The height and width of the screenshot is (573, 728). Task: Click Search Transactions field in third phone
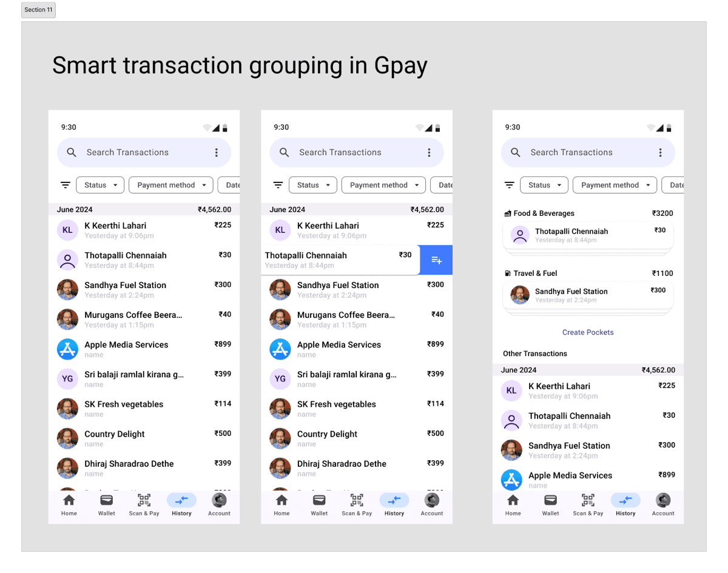[x=588, y=152]
